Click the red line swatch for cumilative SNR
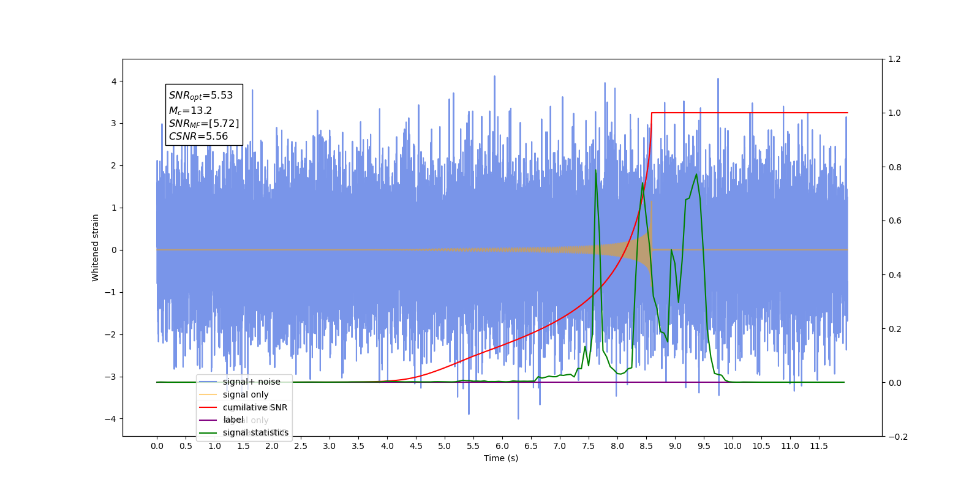980x490 pixels. pos(208,407)
